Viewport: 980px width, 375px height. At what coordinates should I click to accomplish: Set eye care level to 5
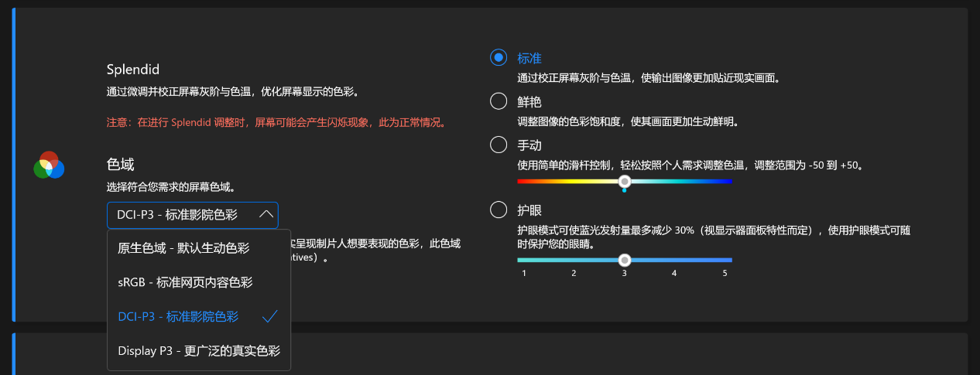(725, 261)
